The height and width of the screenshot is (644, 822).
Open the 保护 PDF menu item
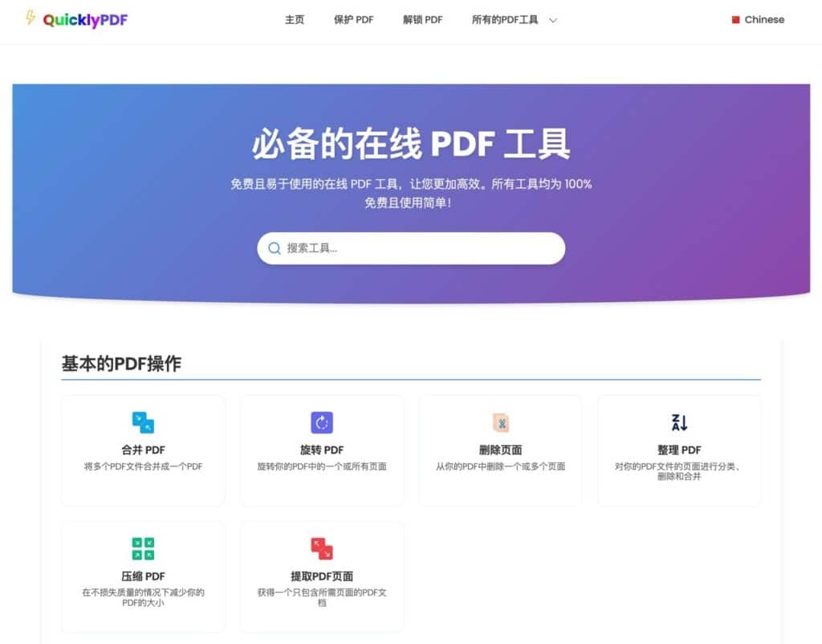coord(353,20)
